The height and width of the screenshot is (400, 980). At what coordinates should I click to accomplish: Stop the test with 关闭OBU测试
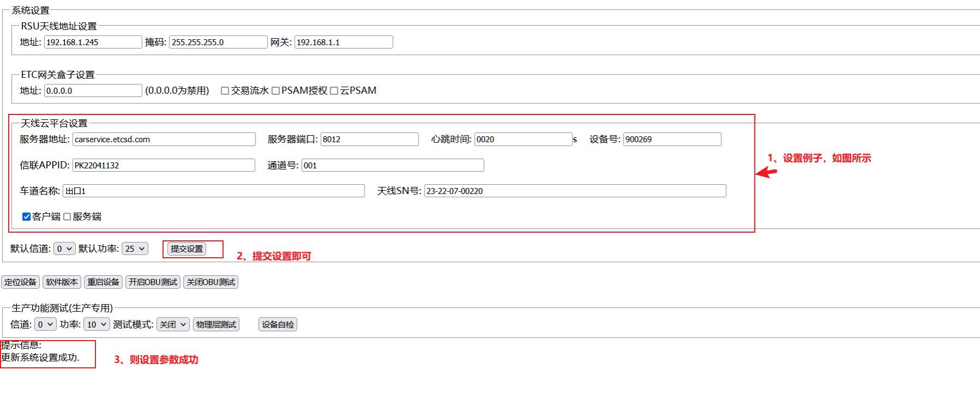click(x=211, y=282)
